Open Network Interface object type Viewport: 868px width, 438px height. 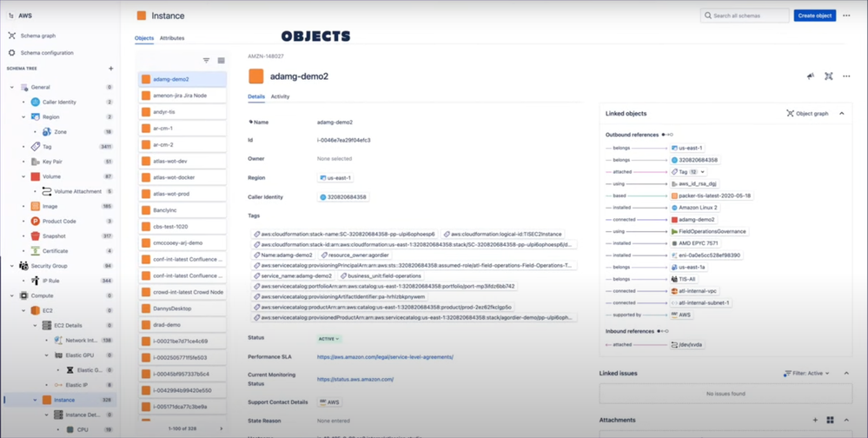click(81, 340)
